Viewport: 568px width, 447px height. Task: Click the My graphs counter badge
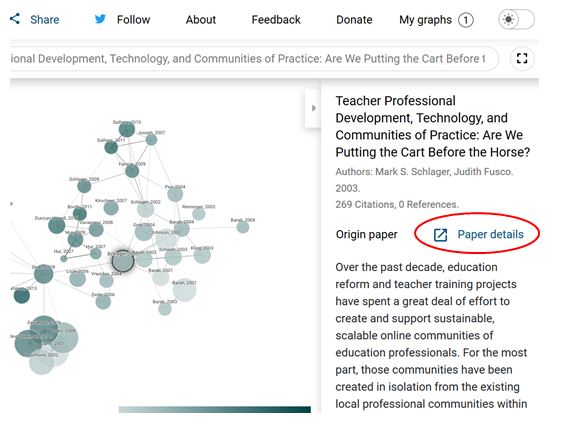[465, 20]
